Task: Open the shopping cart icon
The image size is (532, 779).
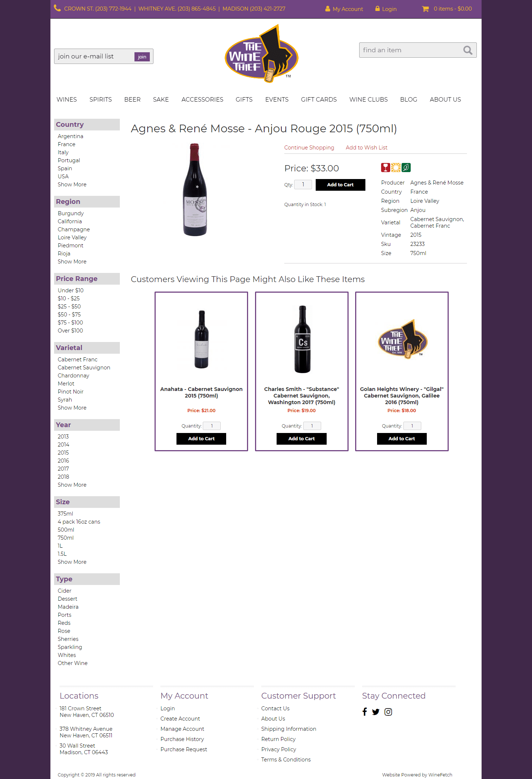Action: [x=425, y=9]
